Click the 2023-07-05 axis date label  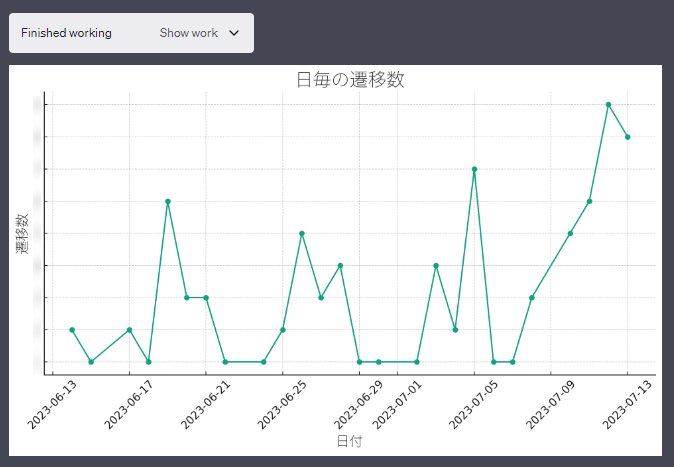pyautogui.click(x=473, y=405)
